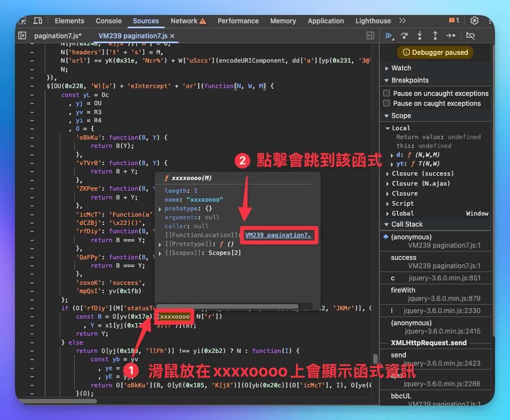The width and height of the screenshot is (510, 420).
Task: Select frame l at jquery-3.6.0.min.js:2330
Action: pos(435,311)
